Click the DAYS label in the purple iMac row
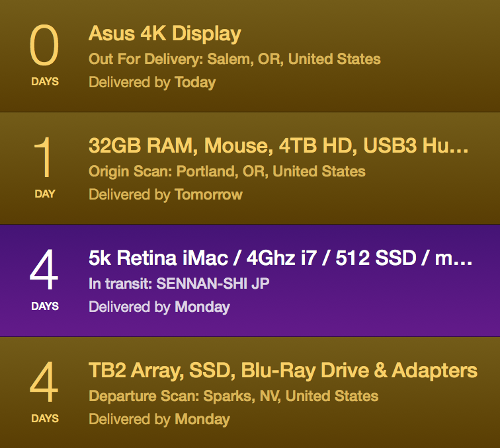This screenshot has height=448, width=500. [44, 307]
